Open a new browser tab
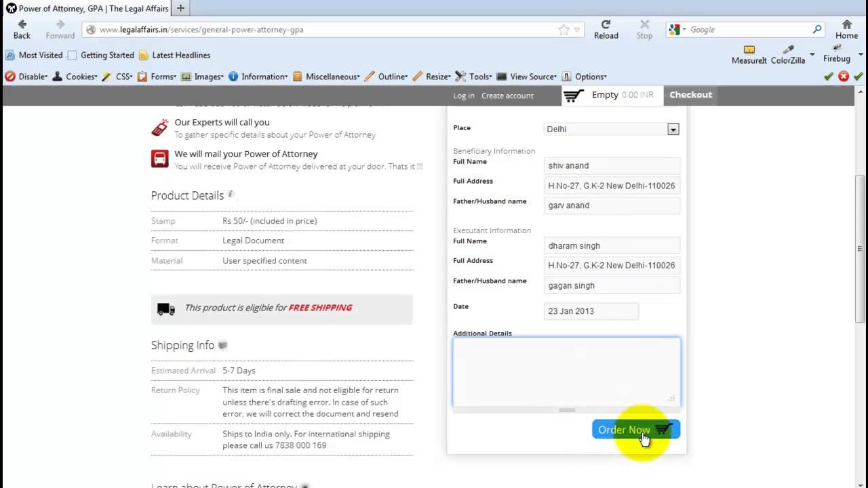868x488 pixels. pos(180,9)
